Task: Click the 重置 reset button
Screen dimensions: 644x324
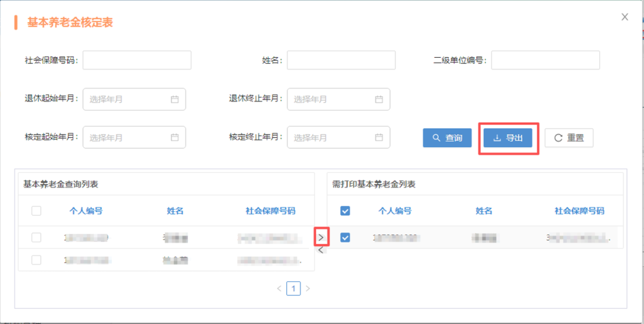Action: click(x=569, y=138)
